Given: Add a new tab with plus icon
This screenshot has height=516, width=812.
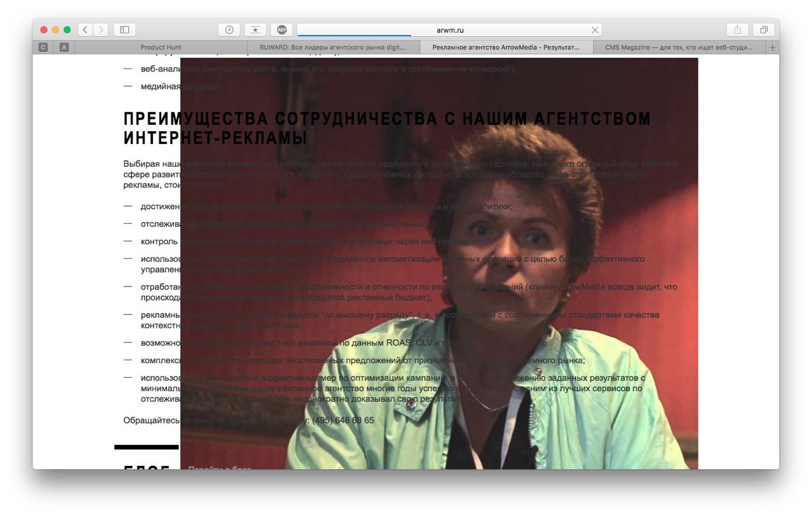Looking at the screenshot, I should tap(772, 48).
